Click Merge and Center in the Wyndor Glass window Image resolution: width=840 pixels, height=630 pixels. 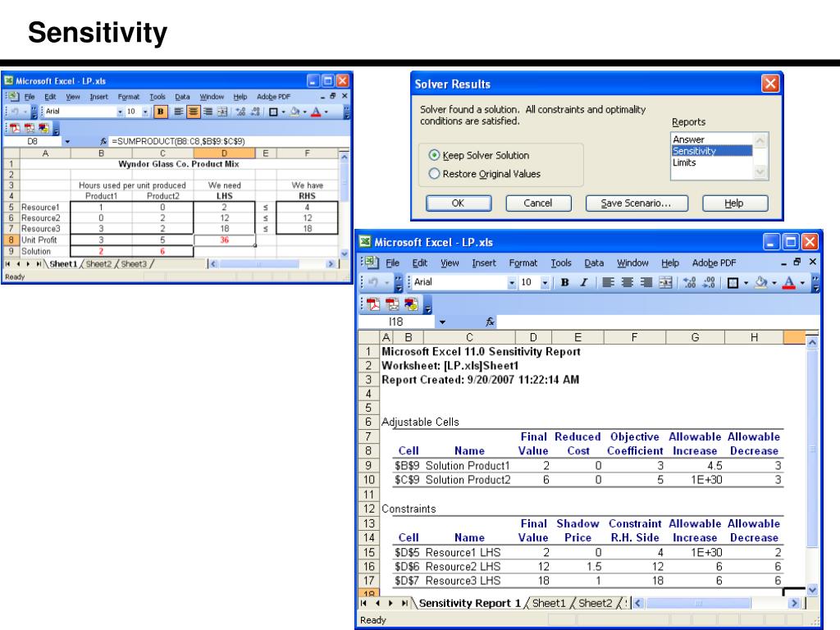[221, 112]
